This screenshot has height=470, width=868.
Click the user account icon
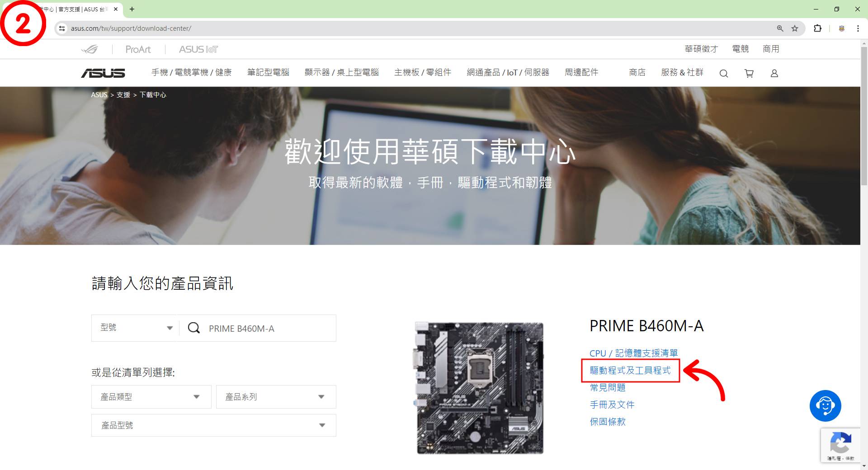[774, 73]
